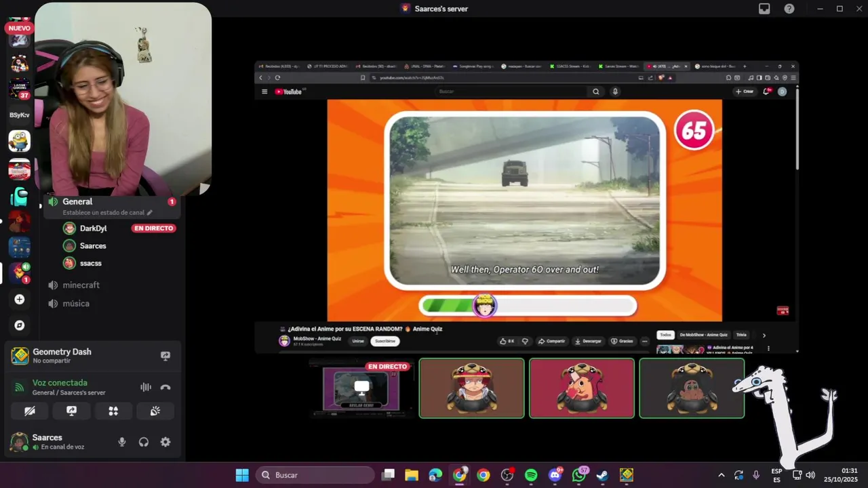The width and height of the screenshot is (868, 488).
Task: Click the Suscribirse button
Action: pyautogui.click(x=385, y=341)
